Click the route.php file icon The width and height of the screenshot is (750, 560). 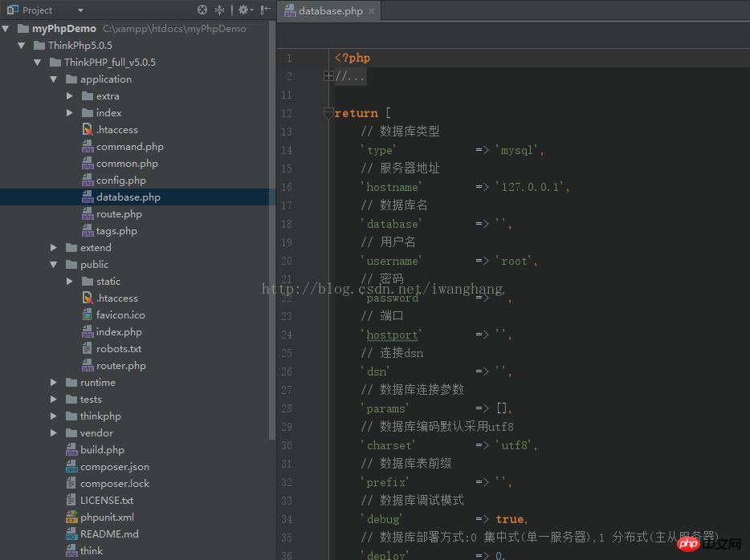tap(88, 214)
